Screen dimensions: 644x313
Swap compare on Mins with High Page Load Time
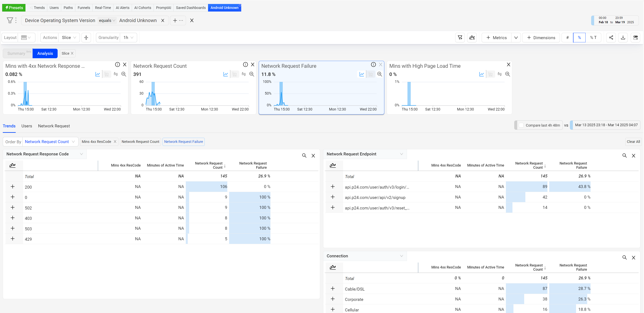pyautogui.click(x=500, y=74)
